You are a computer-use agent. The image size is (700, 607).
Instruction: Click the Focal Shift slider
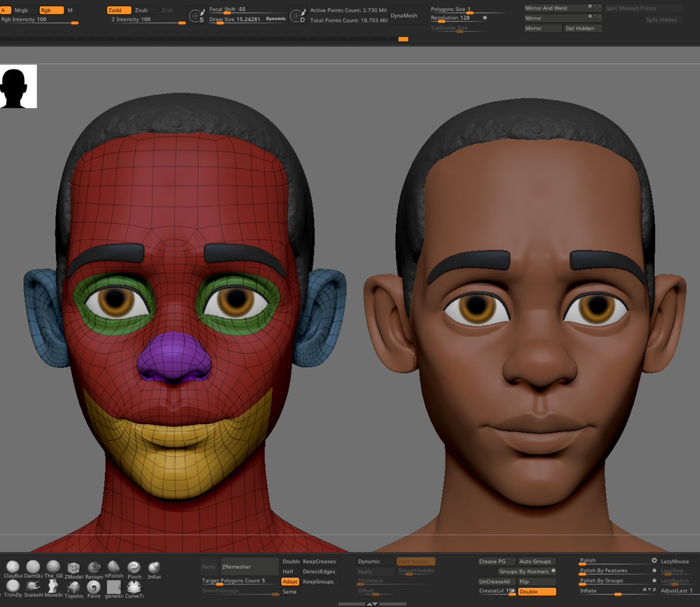tap(248, 10)
